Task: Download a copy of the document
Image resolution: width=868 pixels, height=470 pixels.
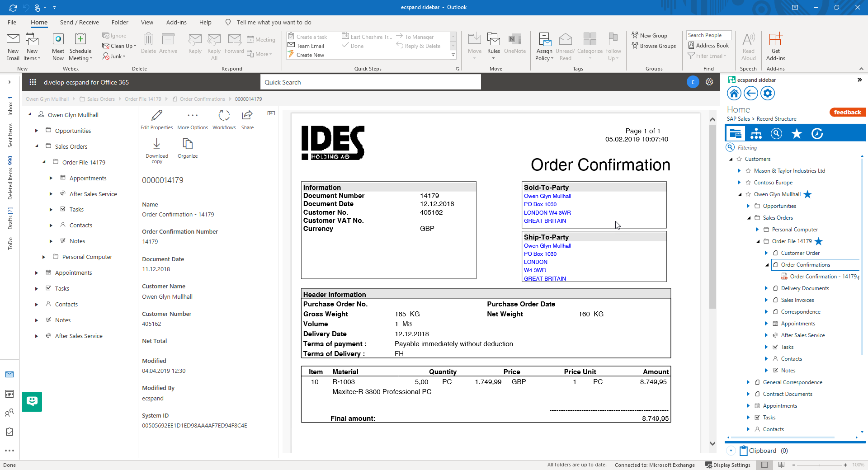Action: [x=156, y=144]
